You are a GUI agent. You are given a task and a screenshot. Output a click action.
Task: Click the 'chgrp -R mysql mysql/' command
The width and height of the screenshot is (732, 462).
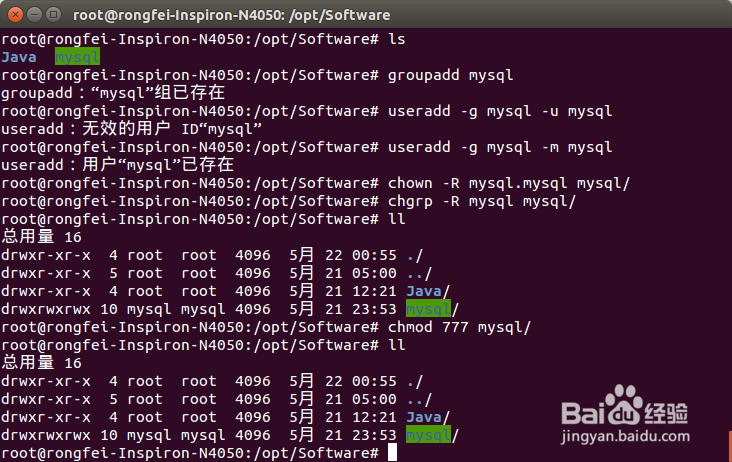pyautogui.click(x=482, y=201)
